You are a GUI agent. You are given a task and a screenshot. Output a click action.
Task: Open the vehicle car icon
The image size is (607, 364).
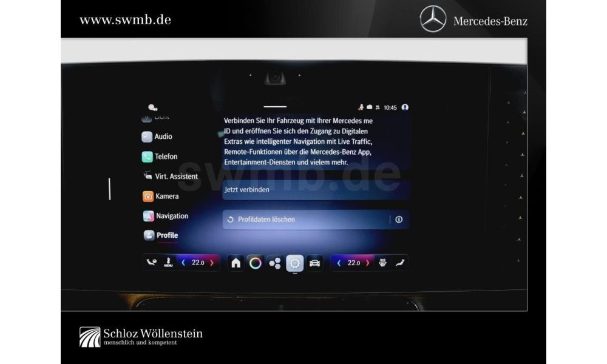314,263
